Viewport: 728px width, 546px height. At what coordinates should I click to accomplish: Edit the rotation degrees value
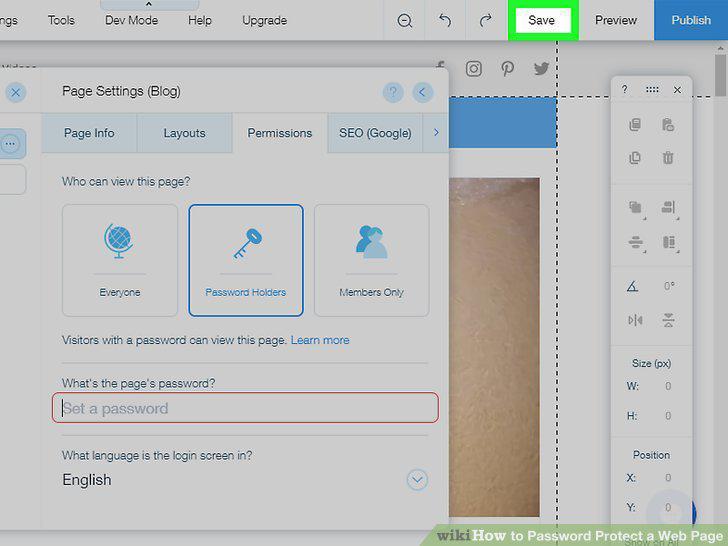click(x=669, y=286)
